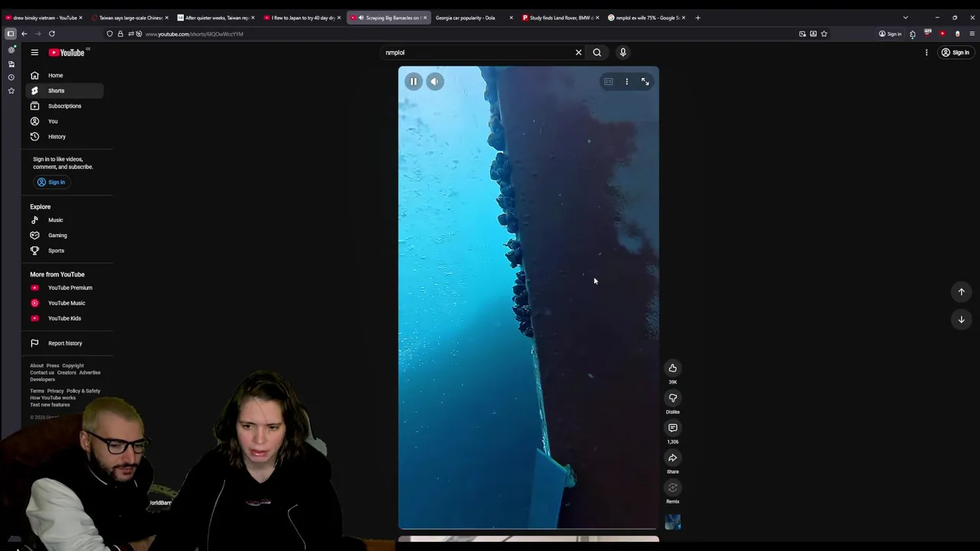Open the YouTube hamburger guide menu
The height and width of the screenshot is (551, 980).
[34, 52]
